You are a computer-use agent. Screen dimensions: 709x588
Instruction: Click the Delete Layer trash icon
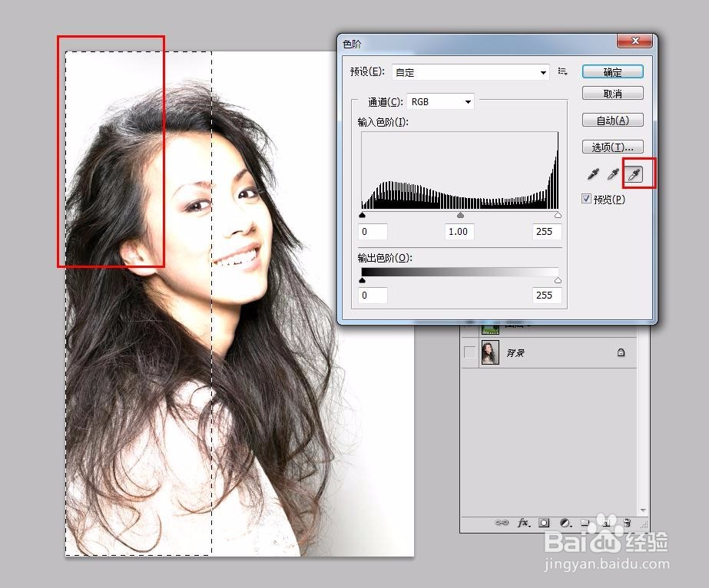coord(628,523)
